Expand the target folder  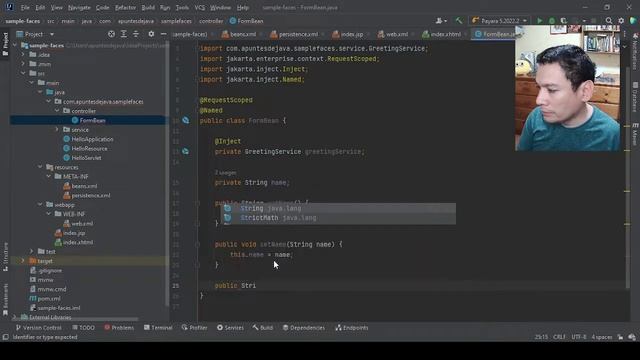[23, 261]
